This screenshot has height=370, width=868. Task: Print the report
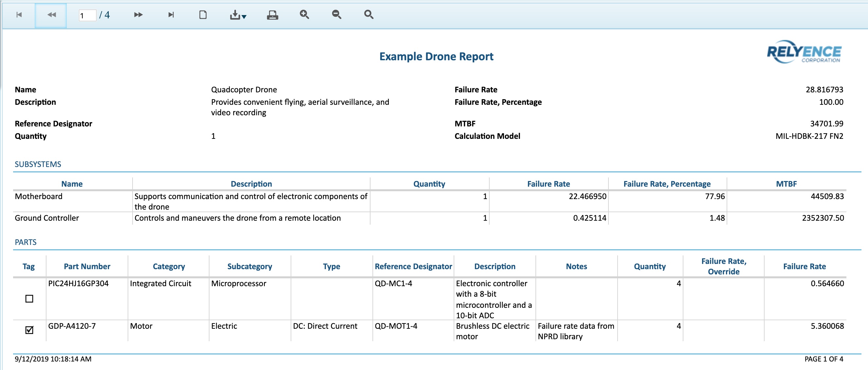point(272,15)
